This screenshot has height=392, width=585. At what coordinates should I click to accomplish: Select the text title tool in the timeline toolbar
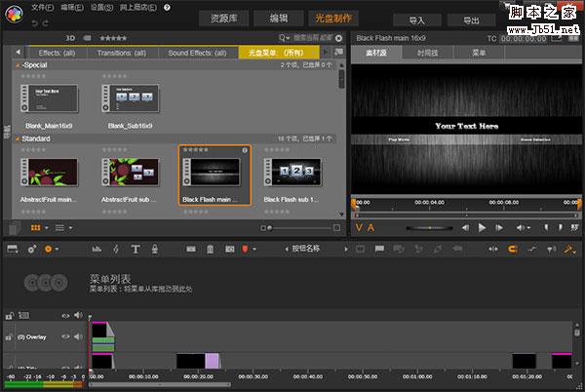click(136, 250)
